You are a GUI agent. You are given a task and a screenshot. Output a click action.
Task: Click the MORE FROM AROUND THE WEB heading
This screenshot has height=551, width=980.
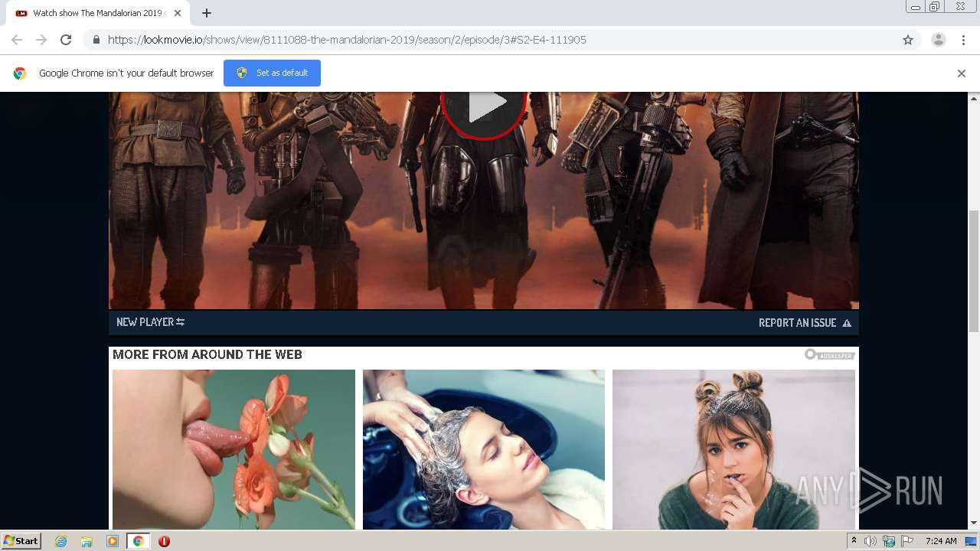207,354
